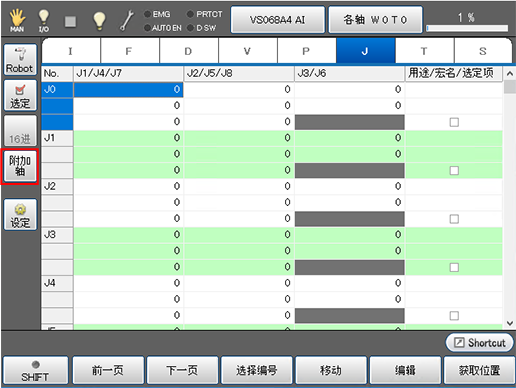Click the 移动 move button
The image size is (516, 388).
point(331,370)
